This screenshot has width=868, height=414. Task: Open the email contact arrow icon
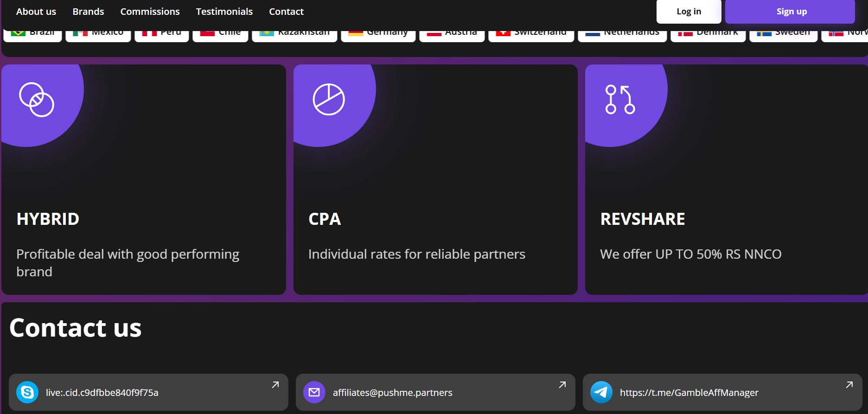click(562, 385)
